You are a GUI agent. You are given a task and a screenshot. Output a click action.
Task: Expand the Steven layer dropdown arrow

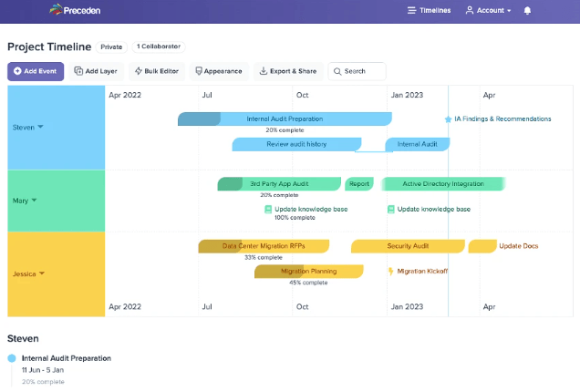pos(40,128)
